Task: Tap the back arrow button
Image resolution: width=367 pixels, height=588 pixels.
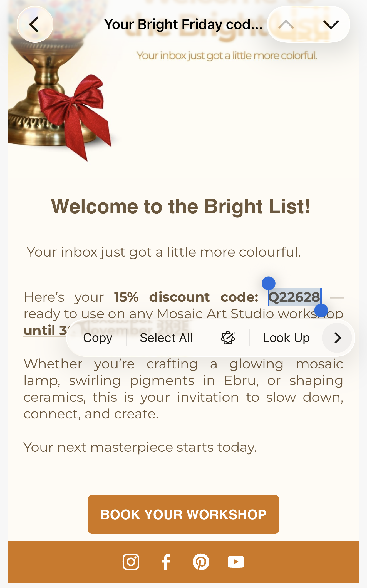Action: (x=35, y=24)
